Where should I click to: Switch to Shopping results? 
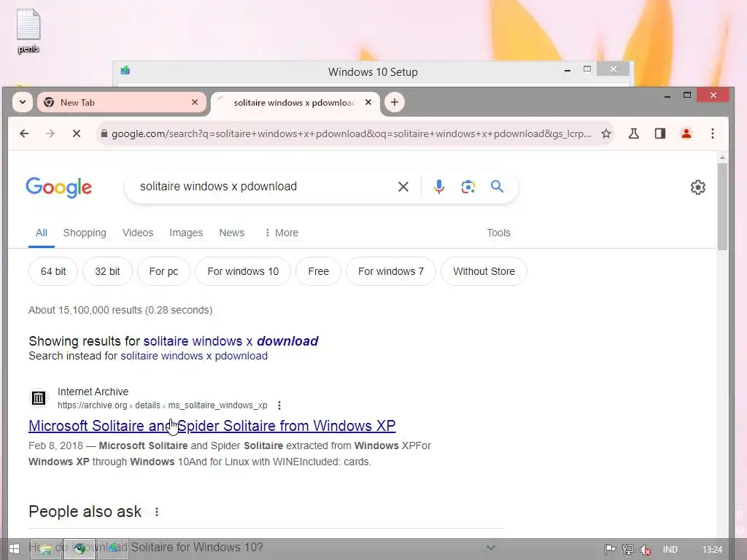(x=85, y=233)
